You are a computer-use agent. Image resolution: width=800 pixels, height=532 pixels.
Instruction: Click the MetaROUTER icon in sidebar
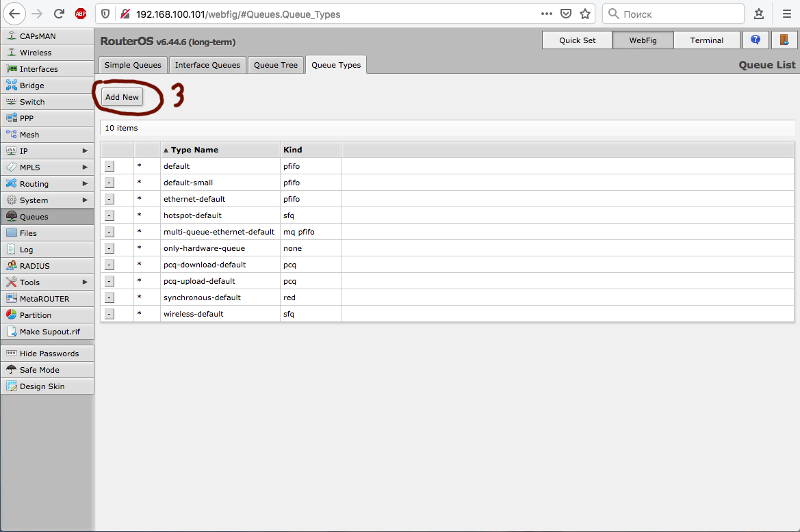[11, 299]
